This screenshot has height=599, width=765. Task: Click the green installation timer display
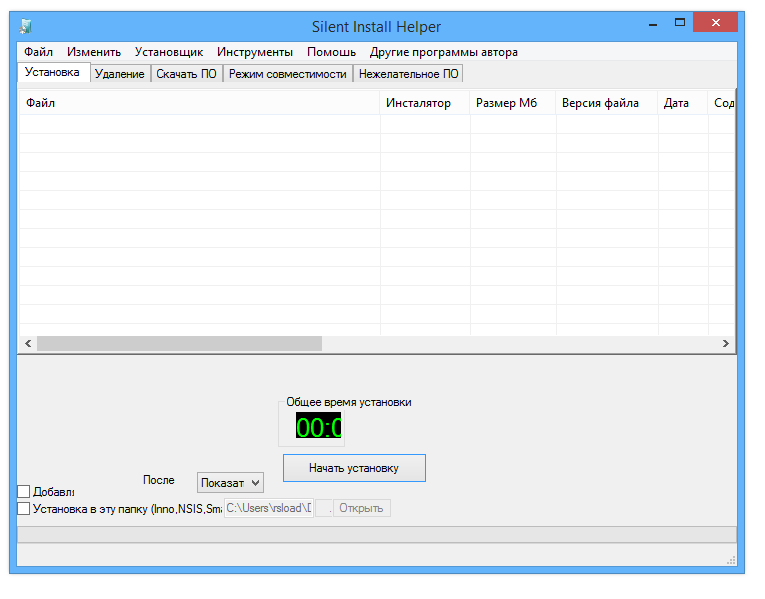319,426
